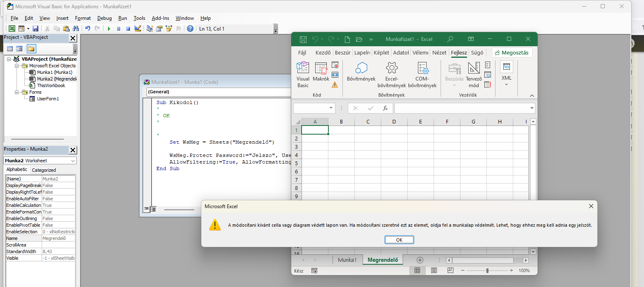This screenshot has height=287, width=644.
Task: Click the search magnifier in Excel title bar
Action: [450, 39]
